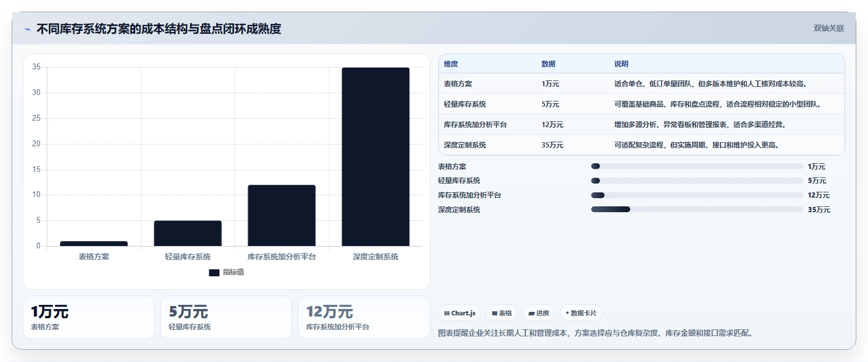Click the 12万元 progress value label

tap(818, 195)
